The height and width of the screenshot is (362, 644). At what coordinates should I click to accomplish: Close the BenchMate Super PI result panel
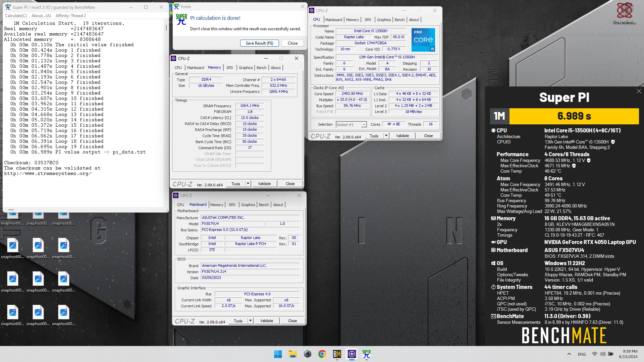639,91
